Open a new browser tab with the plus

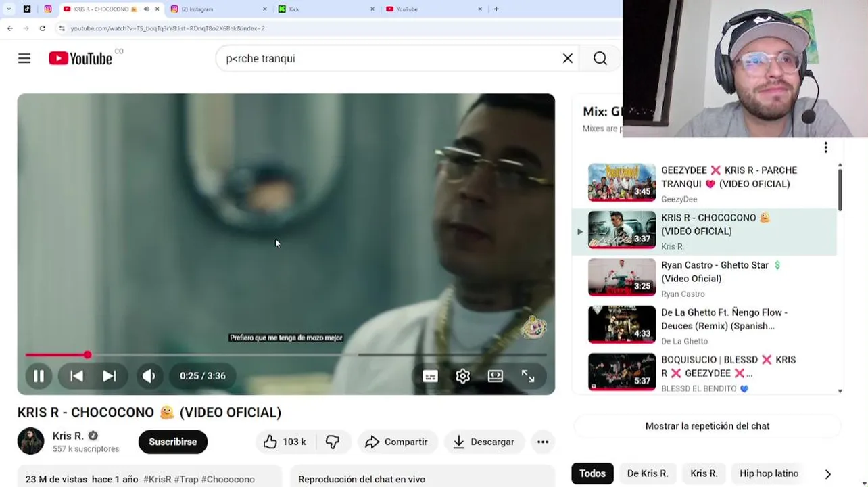pos(496,9)
